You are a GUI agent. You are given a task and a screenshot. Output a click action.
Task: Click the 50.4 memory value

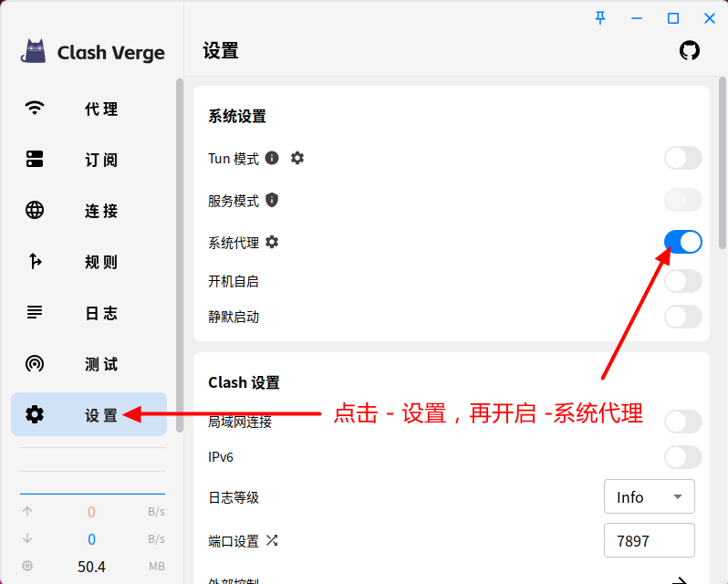click(x=91, y=567)
